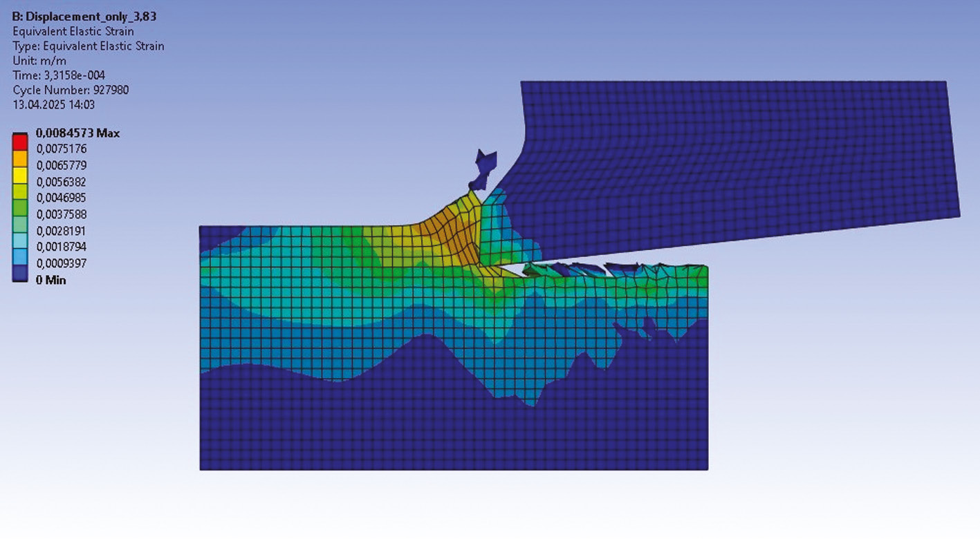Click the 0,0028191 legend value
The image size is (980, 539).
(x=61, y=231)
